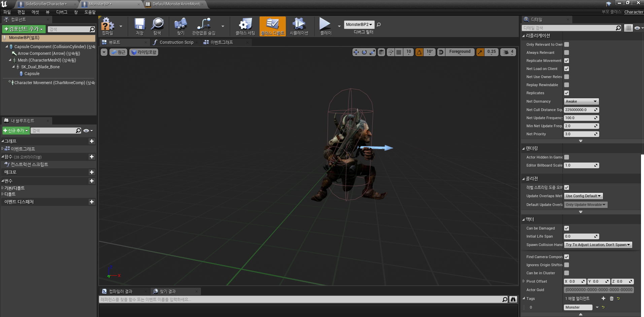This screenshot has height=317, width=644.
Task: Click the find-in-all-blueprints binoculars icon
Action: point(513,300)
